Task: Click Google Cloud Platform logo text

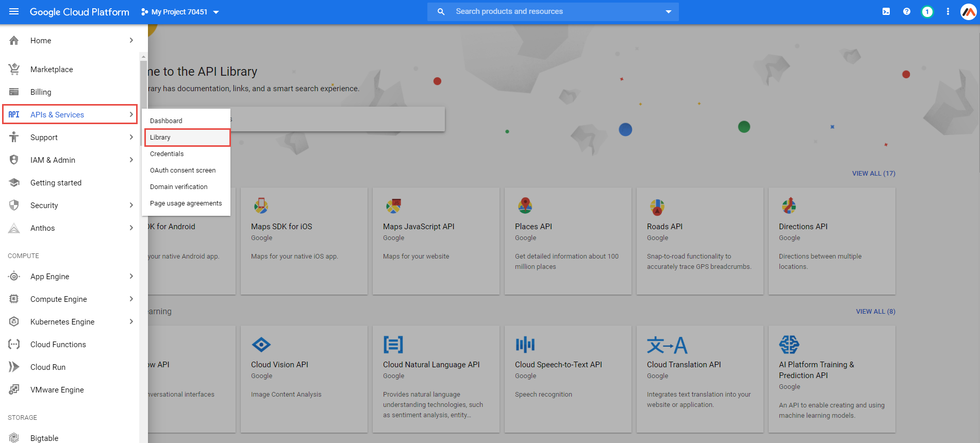Action: [x=79, y=12]
